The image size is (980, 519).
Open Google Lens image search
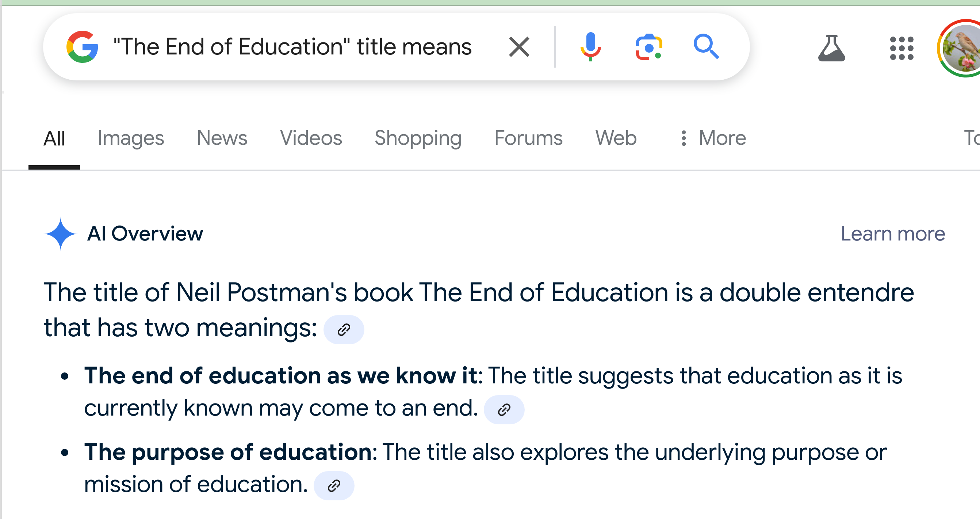[649, 47]
